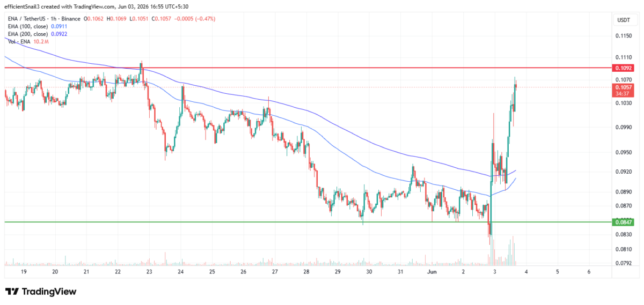Click the 0.0870 price axis value

coord(624,206)
